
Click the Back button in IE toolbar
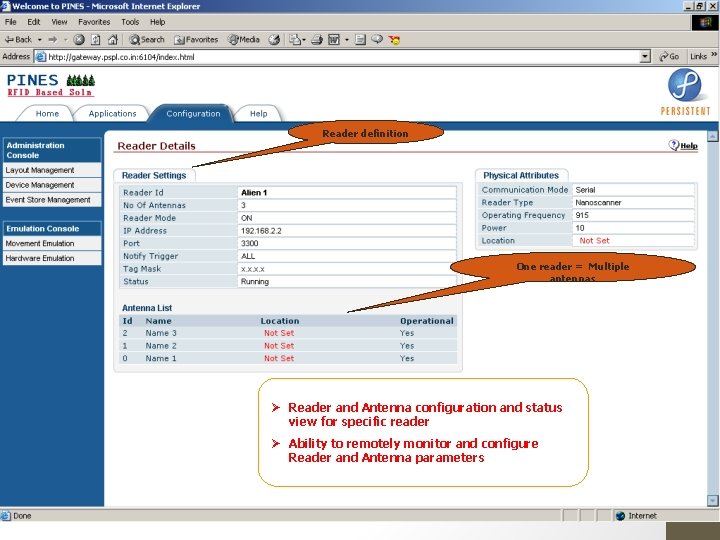point(18,39)
